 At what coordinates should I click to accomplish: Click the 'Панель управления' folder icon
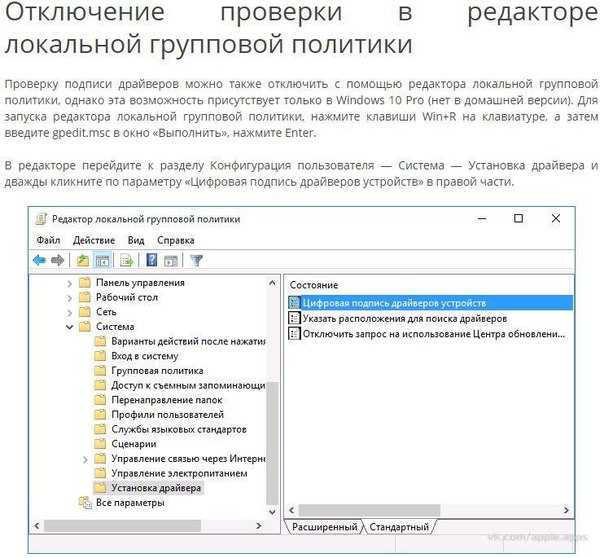tap(84, 283)
